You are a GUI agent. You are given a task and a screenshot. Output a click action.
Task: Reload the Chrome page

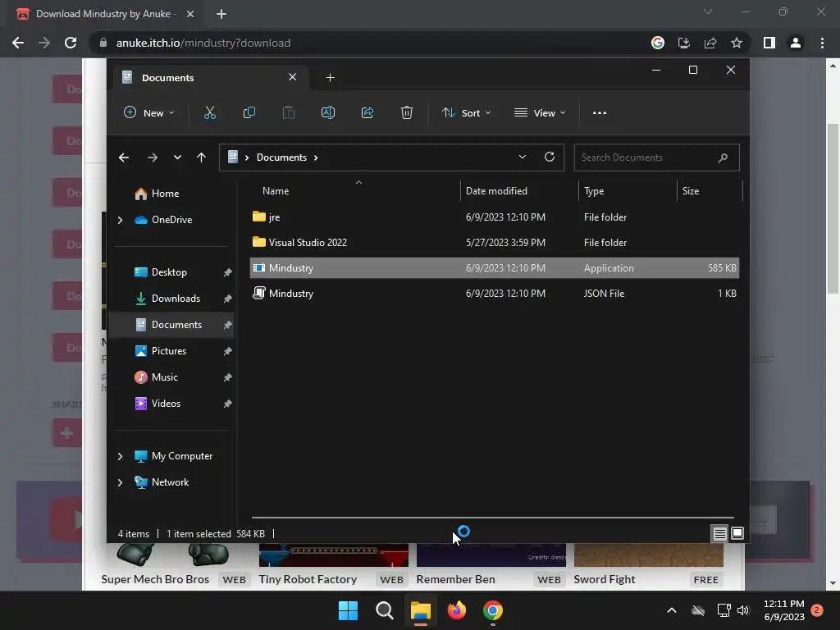pos(71,43)
